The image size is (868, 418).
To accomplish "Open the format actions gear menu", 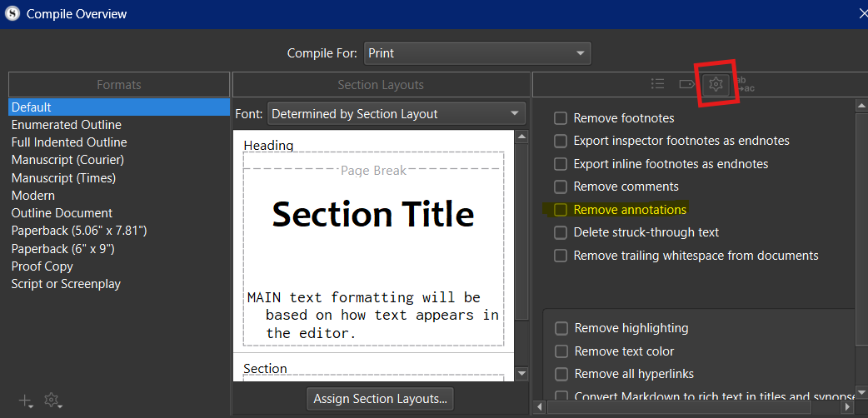I will pos(52,401).
